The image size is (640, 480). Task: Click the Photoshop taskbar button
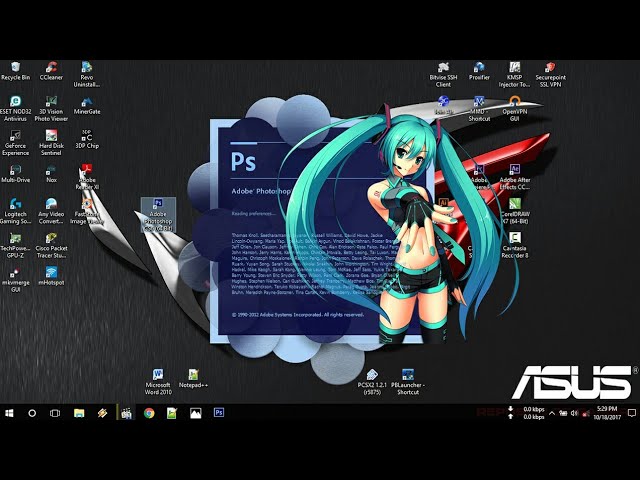(x=219, y=413)
